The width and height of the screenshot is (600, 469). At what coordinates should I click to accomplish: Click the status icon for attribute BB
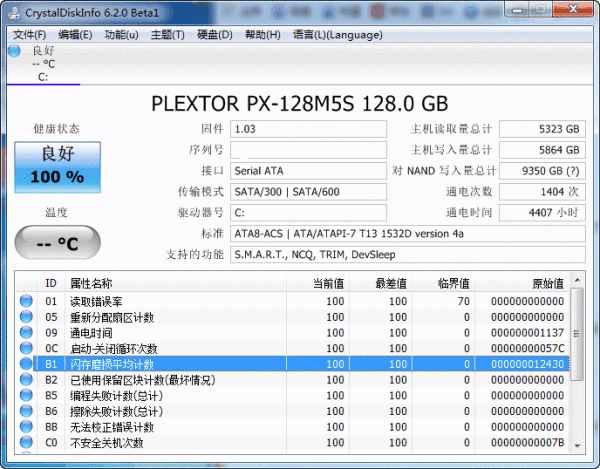click(x=26, y=427)
